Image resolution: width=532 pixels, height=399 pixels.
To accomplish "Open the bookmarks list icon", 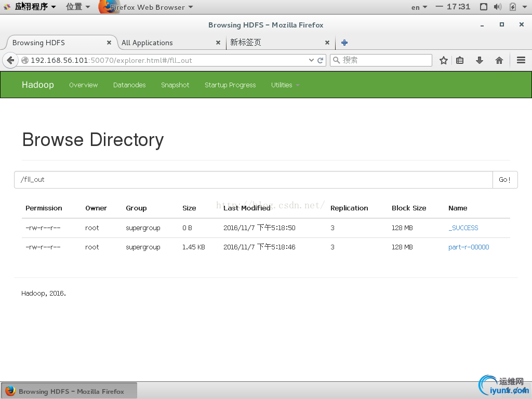I will (460, 60).
